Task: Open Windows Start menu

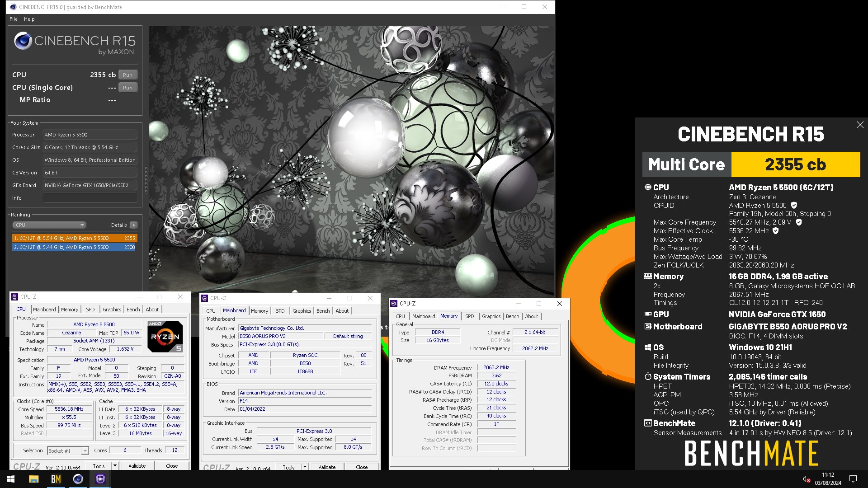Action: [11, 479]
